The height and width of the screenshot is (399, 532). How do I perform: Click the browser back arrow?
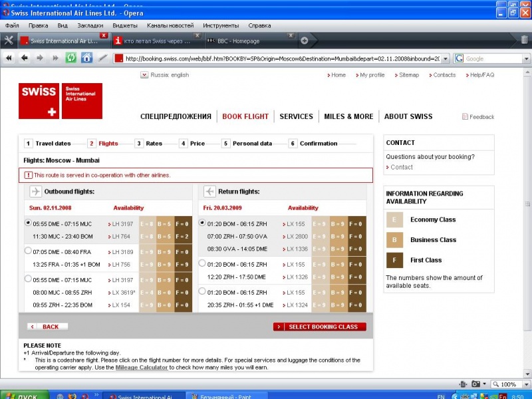tap(25, 58)
